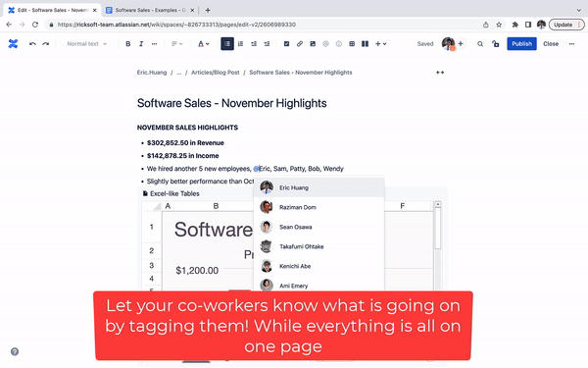Reload the browser page
The width and height of the screenshot is (588, 368).
[35, 25]
